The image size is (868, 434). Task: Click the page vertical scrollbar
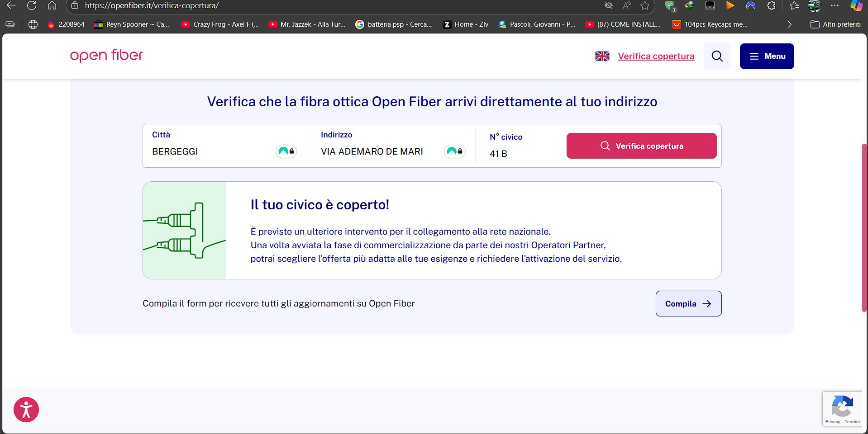(x=864, y=226)
